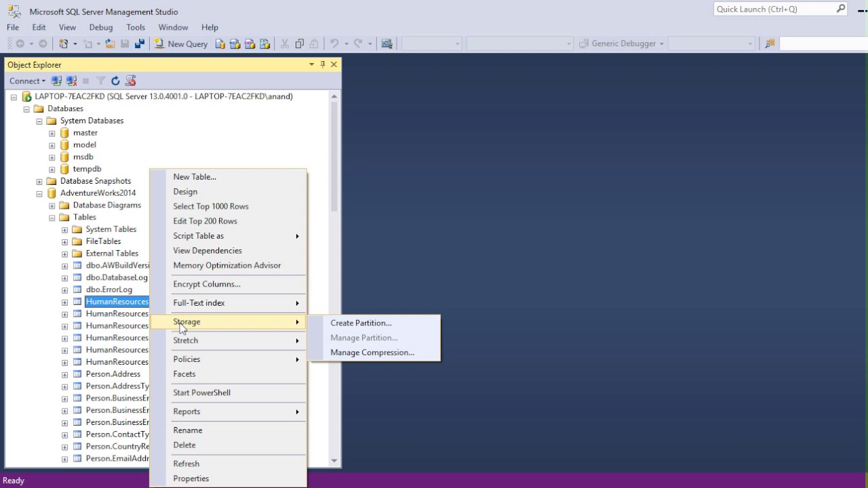Screen dimensions: 868x488
Task: Collapse the Tables folder node
Action: (52, 218)
